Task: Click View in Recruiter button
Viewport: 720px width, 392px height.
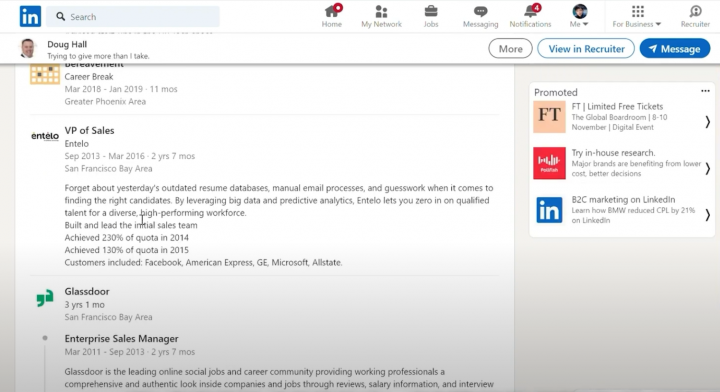Action: click(x=586, y=49)
